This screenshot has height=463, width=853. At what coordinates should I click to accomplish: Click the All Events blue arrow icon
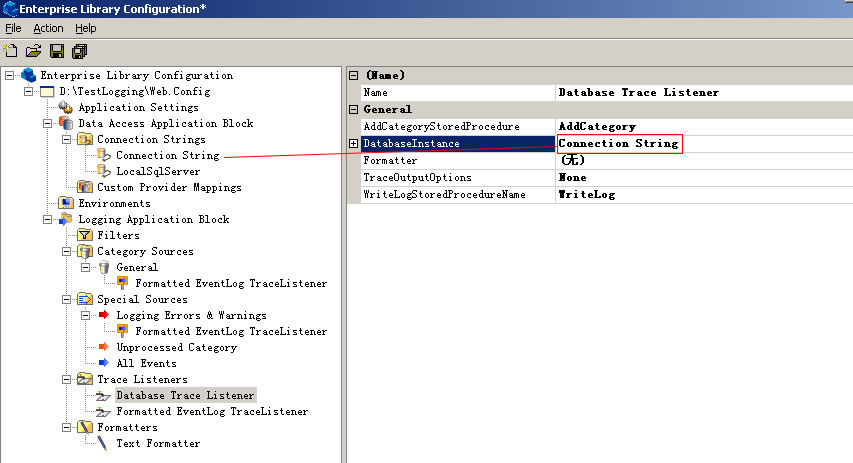pos(104,363)
